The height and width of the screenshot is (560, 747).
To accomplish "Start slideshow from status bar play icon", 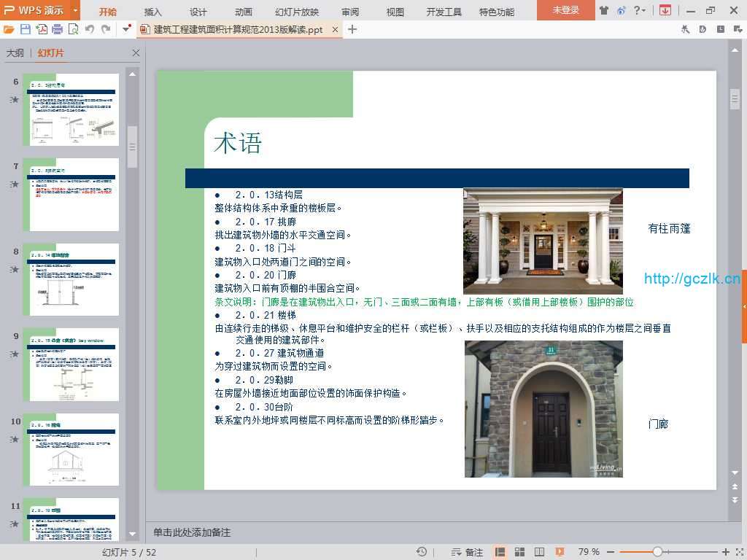I will point(560,552).
